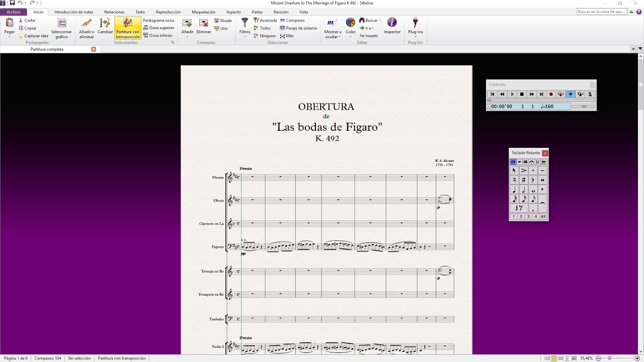Screen dimensions: 644x362
Task: Select the accent on floating keypad
Action: point(523,170)
